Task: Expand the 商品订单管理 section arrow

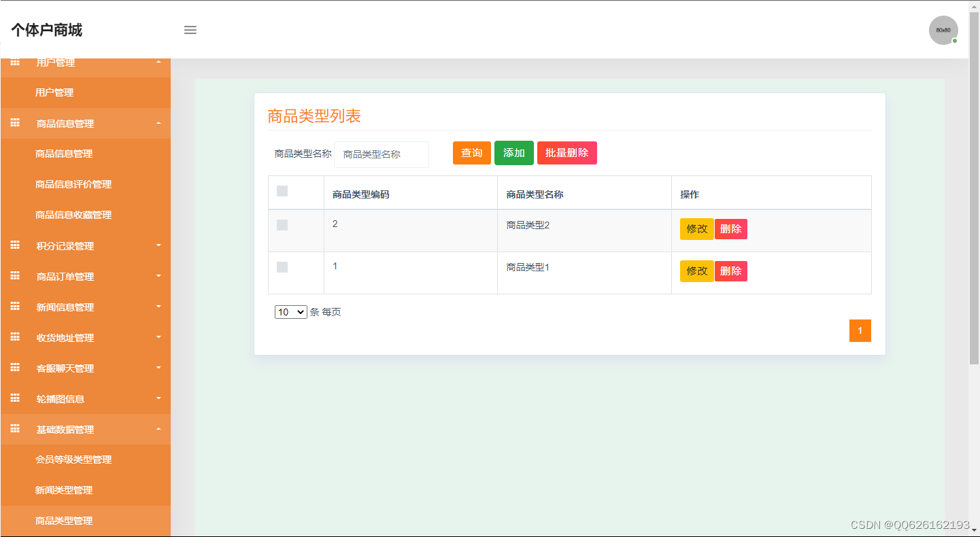Action: tap(158, 276)
